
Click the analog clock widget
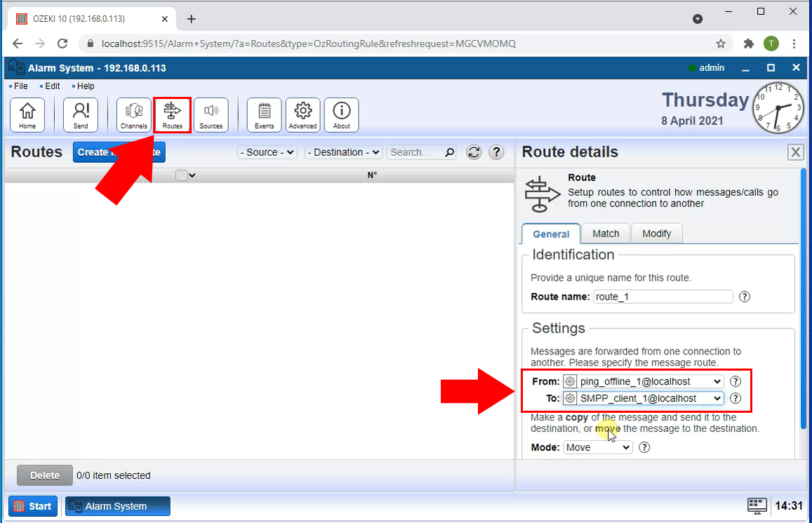[778, 107]
